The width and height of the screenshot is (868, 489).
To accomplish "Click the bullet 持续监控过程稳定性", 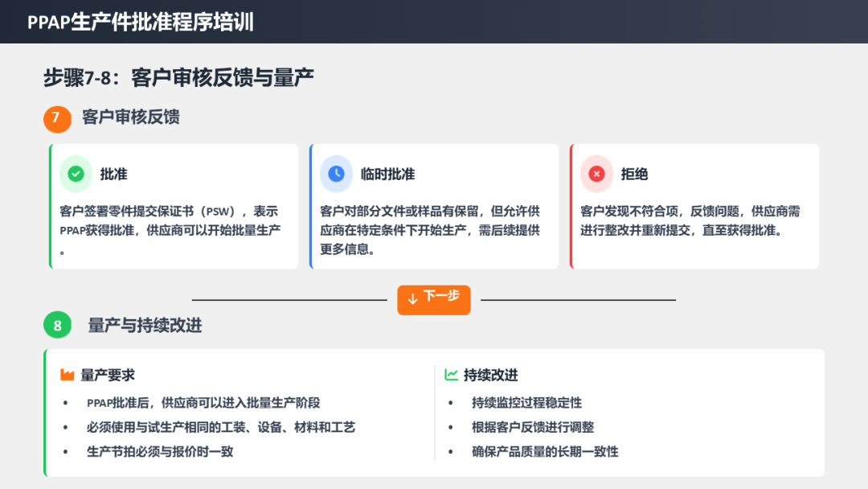I will click(x=526, y=402).
